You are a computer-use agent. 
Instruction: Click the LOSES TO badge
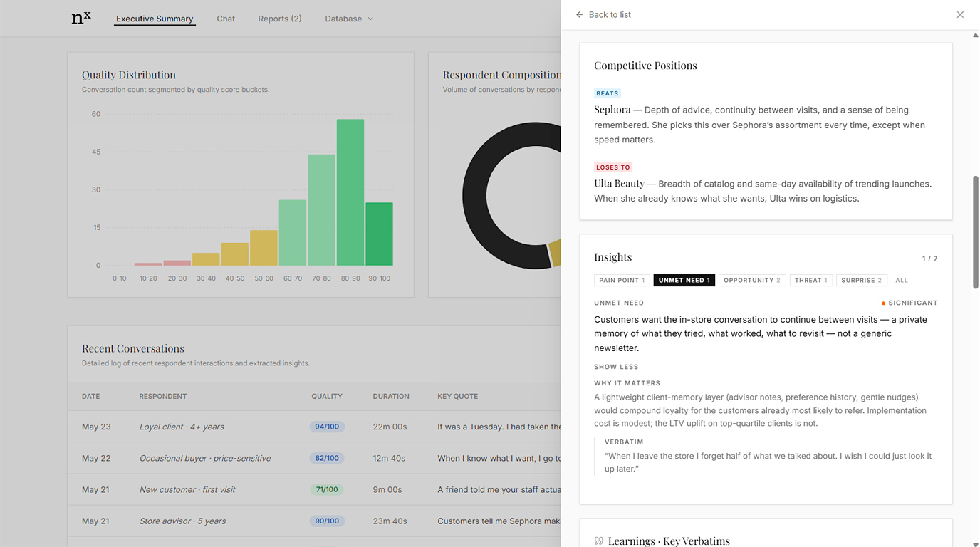pos(613,167)
